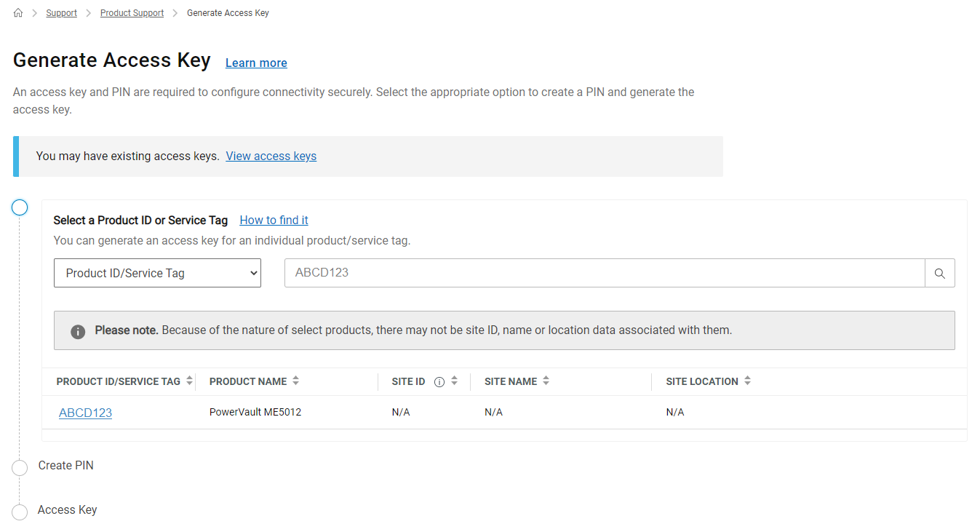Image resolution: width=980 pixels, height=532 pixels.
Task: Click the search magnifier icon
Action: tap(940, 273)
